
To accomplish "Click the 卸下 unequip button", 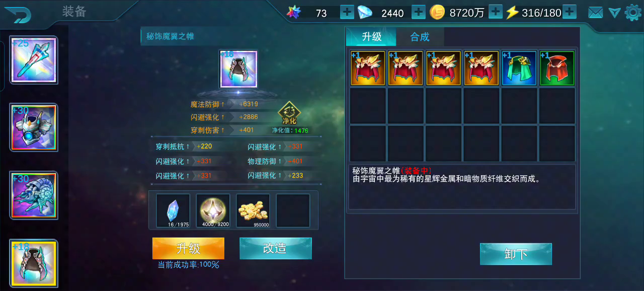I will tap(516, 254).
